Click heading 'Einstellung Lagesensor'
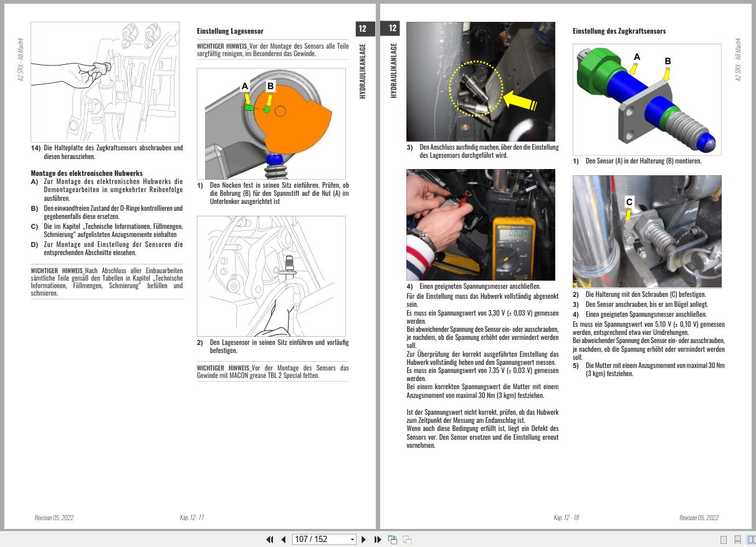This screenshot has width=756, height=547. coord(230,31)
